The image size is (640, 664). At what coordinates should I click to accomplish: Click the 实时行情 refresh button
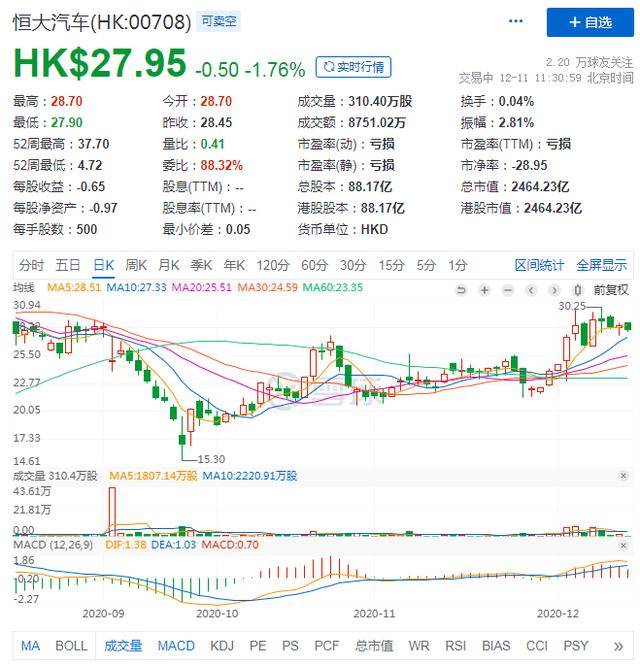point(353,67)
